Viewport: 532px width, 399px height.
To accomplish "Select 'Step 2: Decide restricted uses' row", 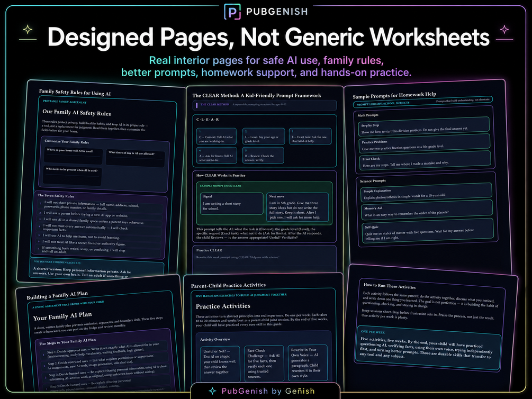I will 104,362.
